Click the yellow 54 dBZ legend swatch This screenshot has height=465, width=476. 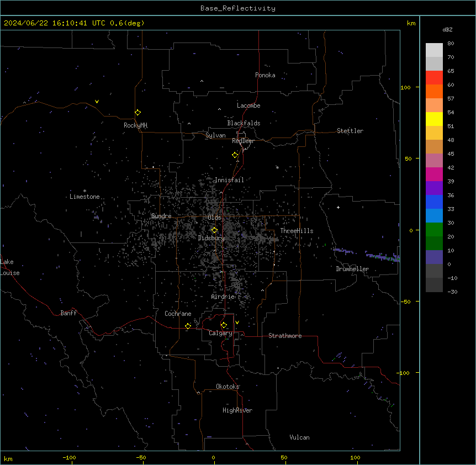(434, 119)
